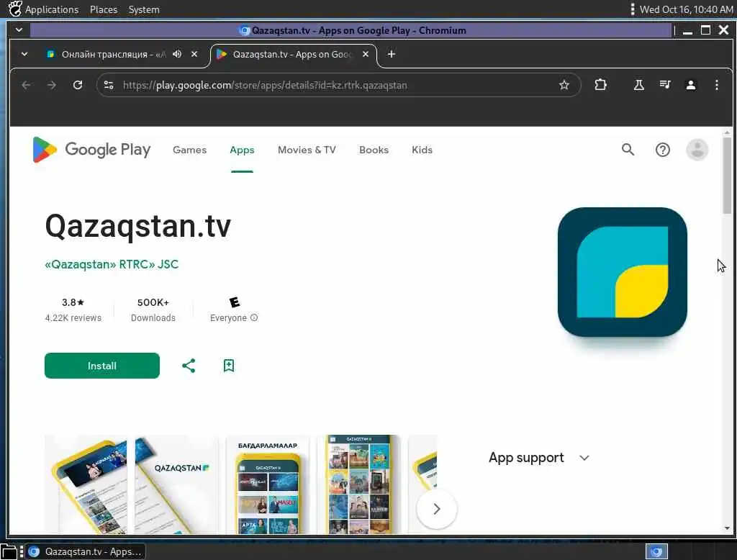Click the Qazaqstan.tv app title
737x560 pixels.
(137, 226)
